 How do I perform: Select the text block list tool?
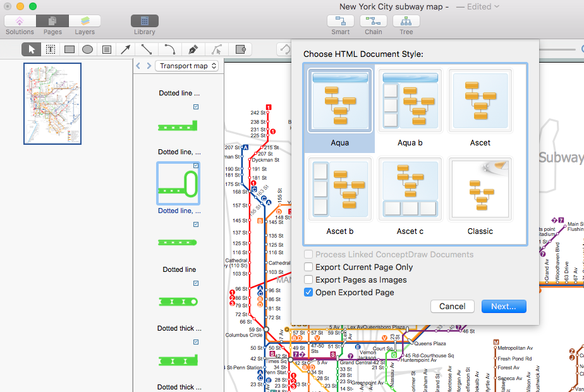pos(107,49)
